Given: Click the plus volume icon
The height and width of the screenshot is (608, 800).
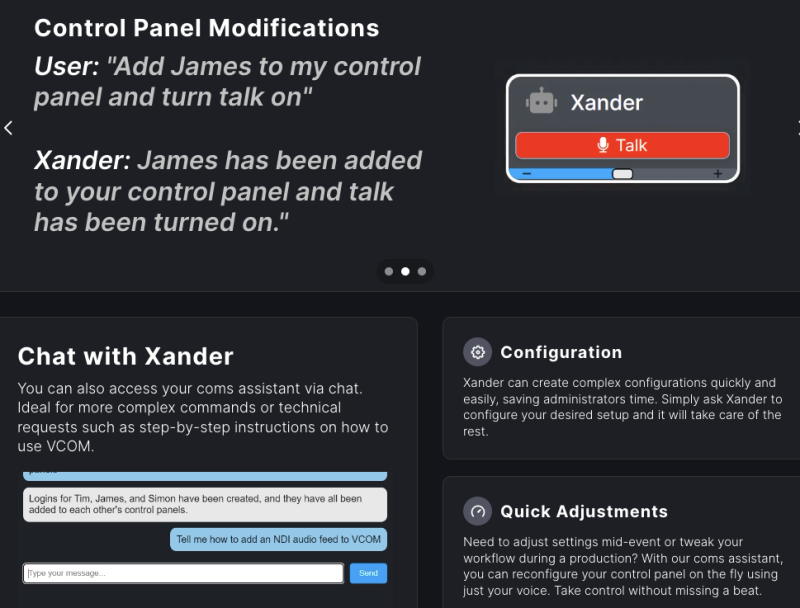Looking at the screenshot, I should point(717,174).
